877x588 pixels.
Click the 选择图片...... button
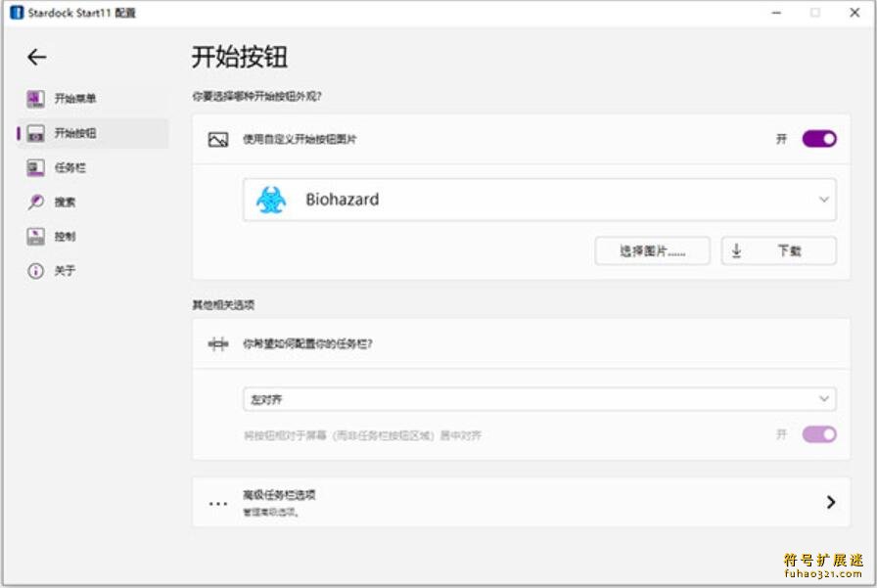pos(653,251)
